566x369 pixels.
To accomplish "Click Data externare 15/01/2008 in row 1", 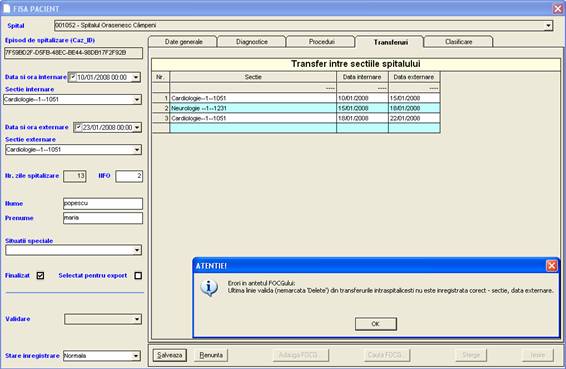I will 414,98.
